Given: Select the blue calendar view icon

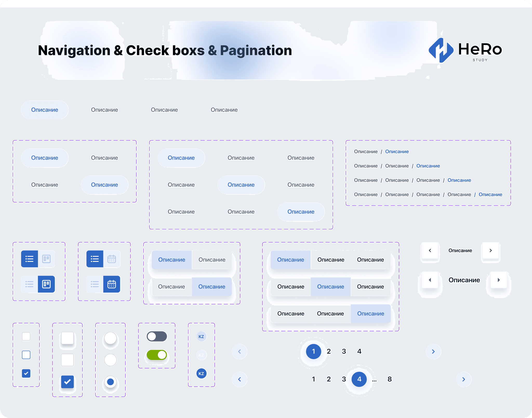Looking at the screenshot, I should (112, 284).
